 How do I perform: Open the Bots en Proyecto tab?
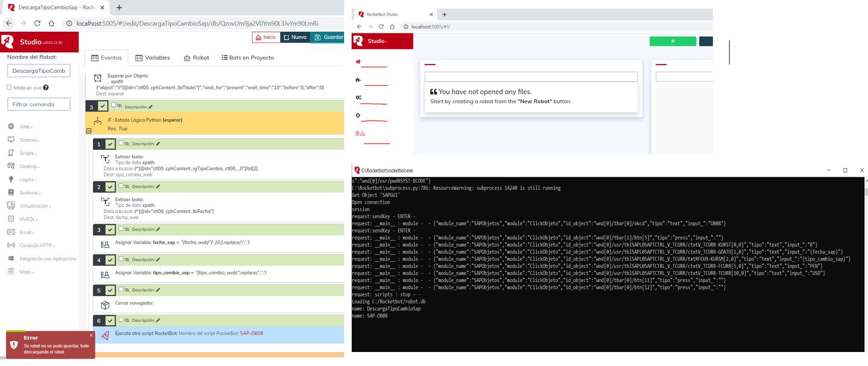248,58
